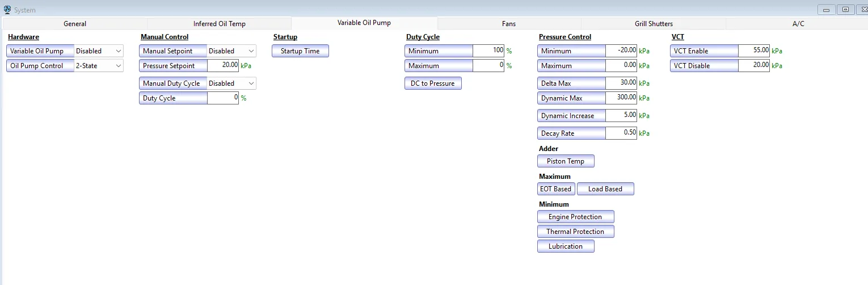868x285 pixels.
Task: Click the Variable Oil Pump label
Action: tap(40, 51)
